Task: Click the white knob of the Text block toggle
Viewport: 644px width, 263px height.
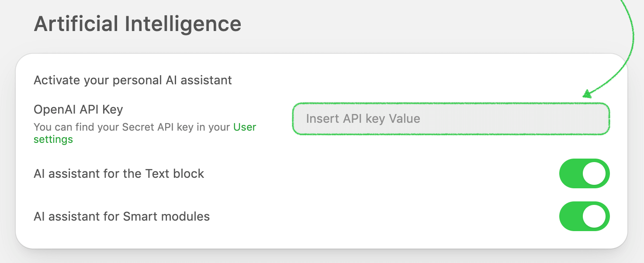Action: (x=594, y=173)
